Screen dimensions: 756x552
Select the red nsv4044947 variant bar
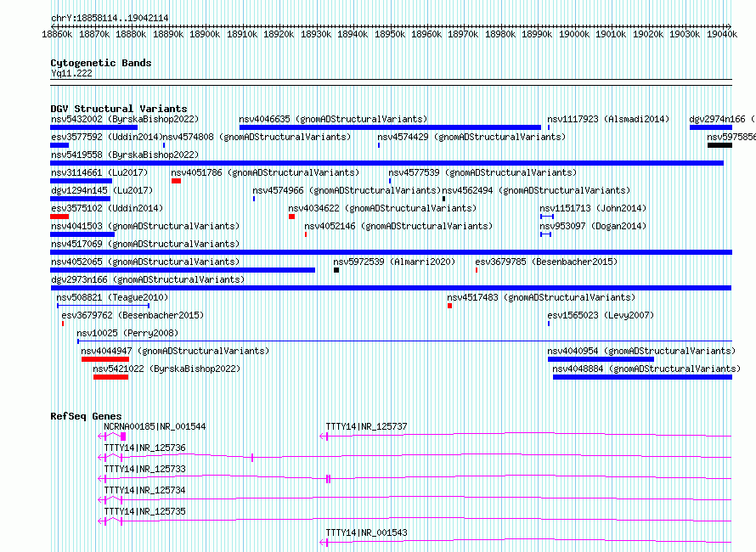point(105,359)
